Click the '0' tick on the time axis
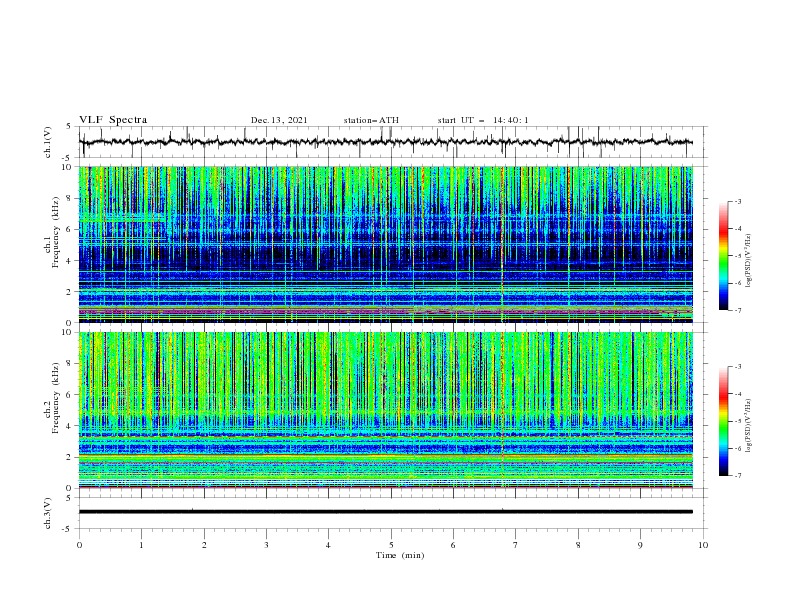Image resolution: width=792 pixels, height=612 pixels. click(x=79, y=545)
